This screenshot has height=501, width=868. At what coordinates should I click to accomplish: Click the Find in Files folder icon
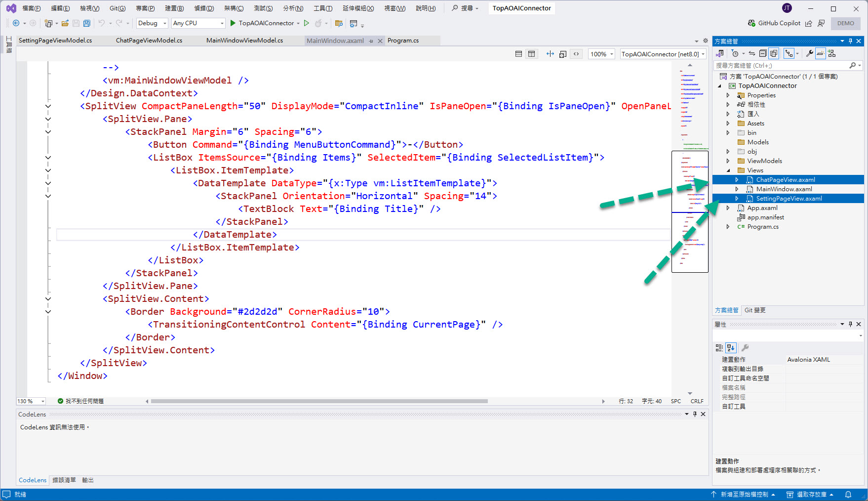(339, 23)
